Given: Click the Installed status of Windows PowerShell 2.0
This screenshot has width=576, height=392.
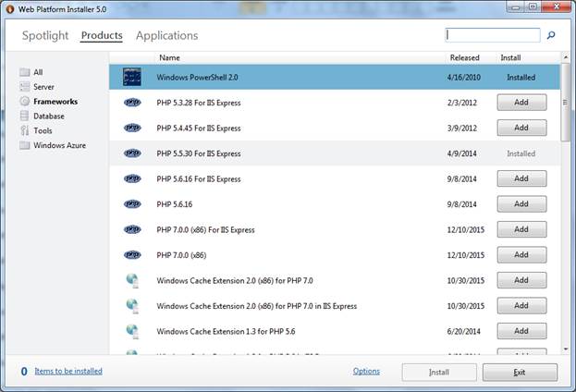Looking at the screenshot, I should click(x=521, y=77).
